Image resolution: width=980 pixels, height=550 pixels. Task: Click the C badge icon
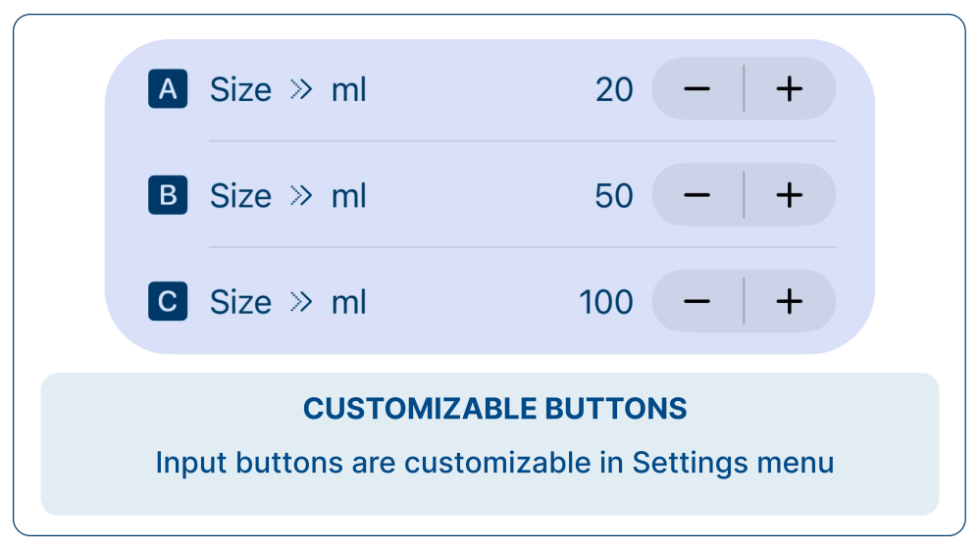point(168,301)
